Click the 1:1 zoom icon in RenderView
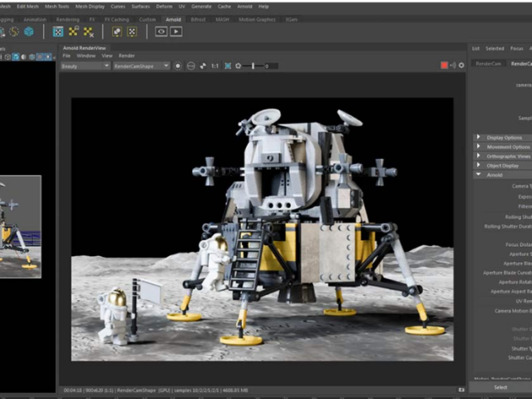 click(214, 66)
